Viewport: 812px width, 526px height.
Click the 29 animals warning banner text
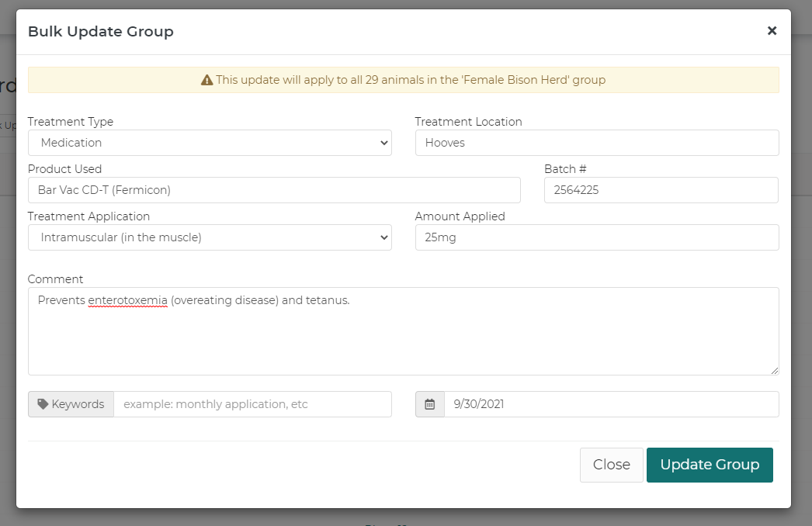point(410,80)
